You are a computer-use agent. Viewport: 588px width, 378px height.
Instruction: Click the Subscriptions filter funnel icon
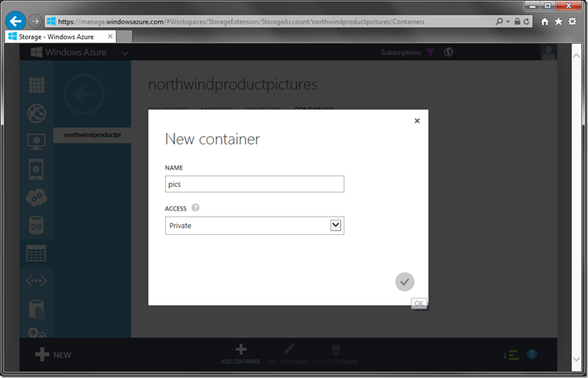coord(430,52)
